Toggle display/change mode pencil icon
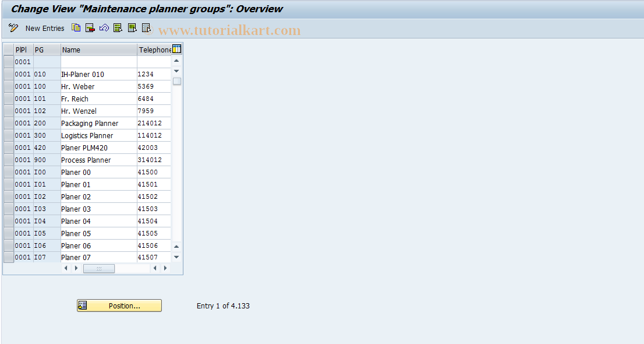This screenshot has width=644, height=344. point(13,28)
